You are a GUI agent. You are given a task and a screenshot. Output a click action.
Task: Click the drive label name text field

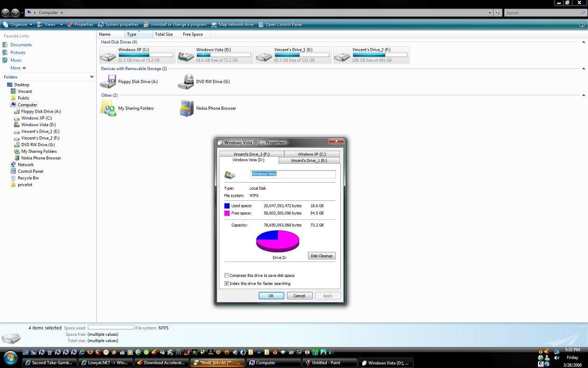coord(293,174)
